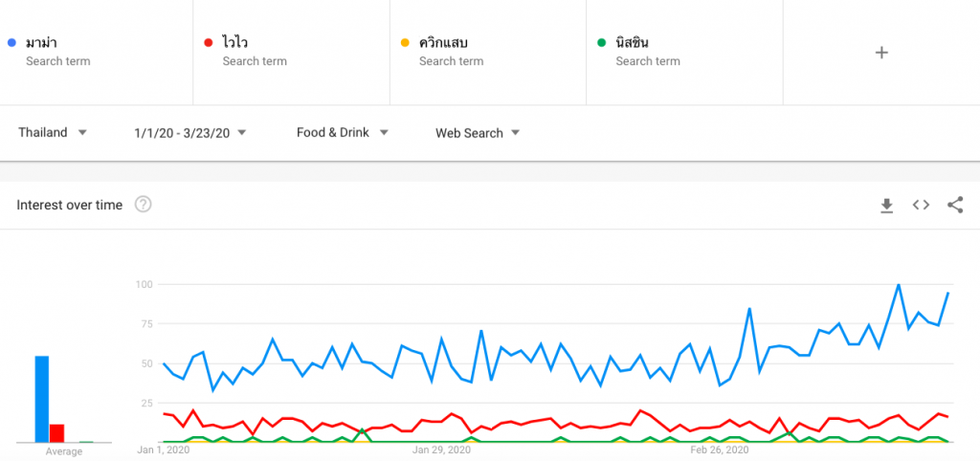This screenshot has height=461, width=980.
Task: Add a comparison term with plus icon
Action: point(881,53)
